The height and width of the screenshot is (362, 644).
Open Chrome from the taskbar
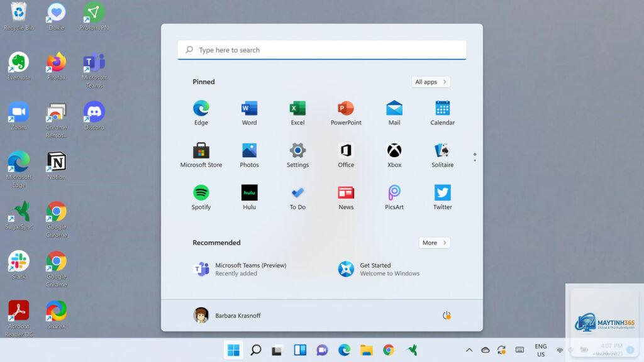point(389,350)
